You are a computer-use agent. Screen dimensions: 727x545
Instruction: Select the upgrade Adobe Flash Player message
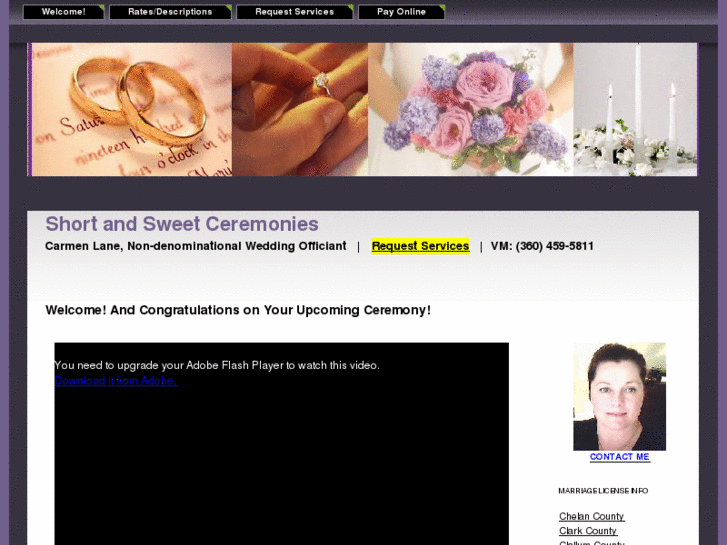[217, 365]
